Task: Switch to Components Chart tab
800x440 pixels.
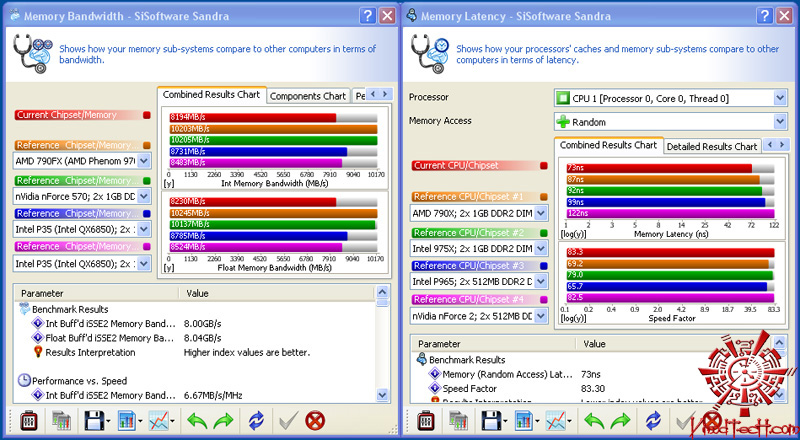Action: click(x=308, y=96)
